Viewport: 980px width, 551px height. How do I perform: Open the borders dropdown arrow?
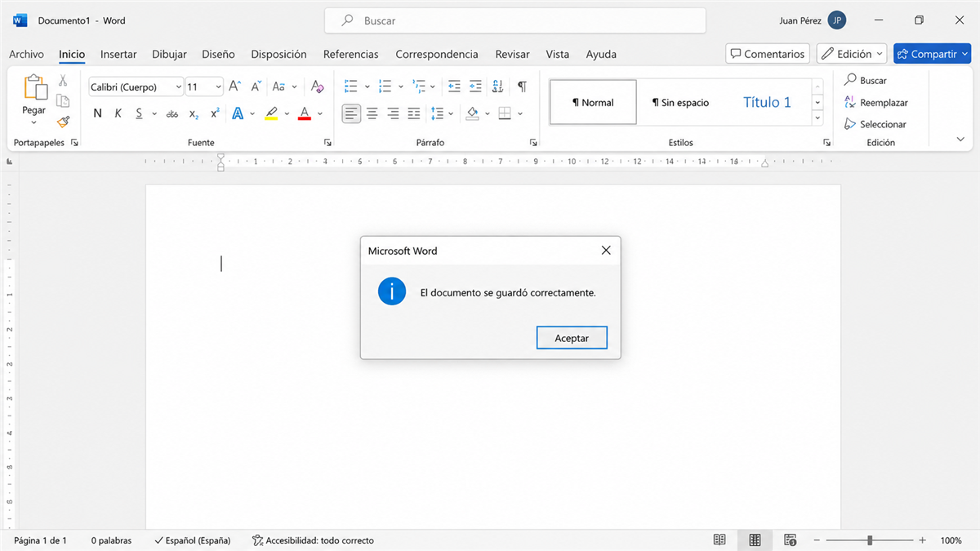coord(521,113)
